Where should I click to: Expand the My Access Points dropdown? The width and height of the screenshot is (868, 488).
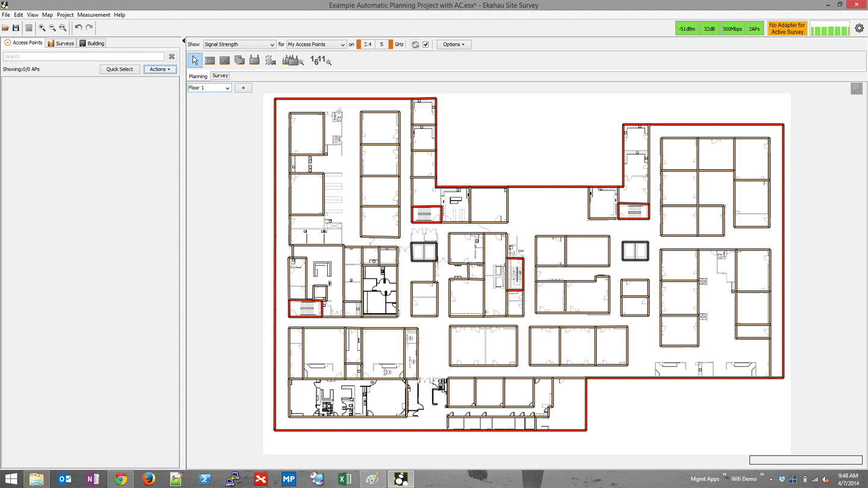tap(316, 45)
